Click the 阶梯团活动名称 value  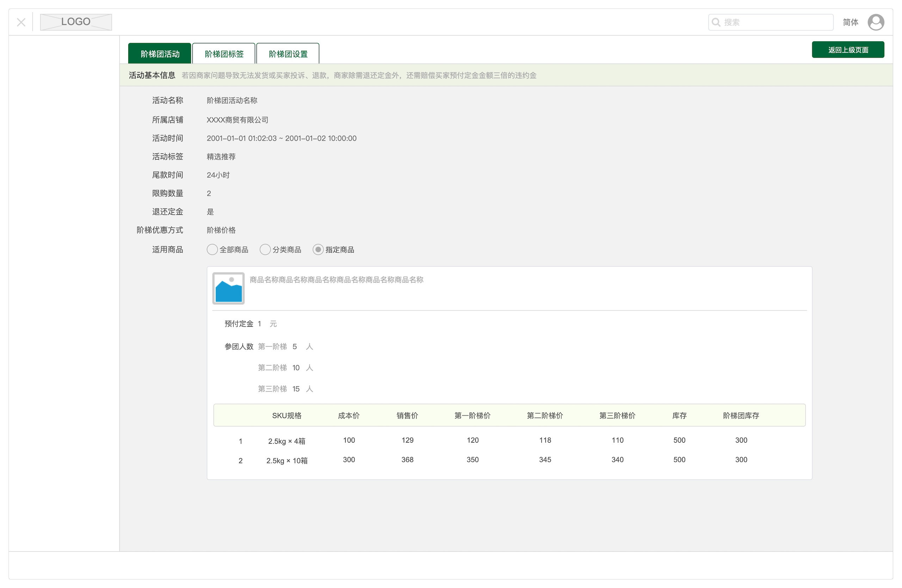tap(232, 100)
